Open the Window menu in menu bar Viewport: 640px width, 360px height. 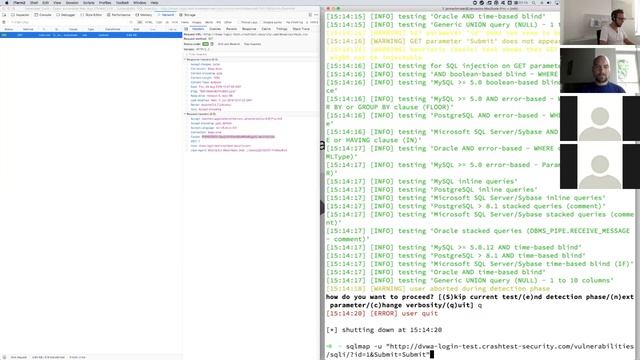(x=139, y=2)
